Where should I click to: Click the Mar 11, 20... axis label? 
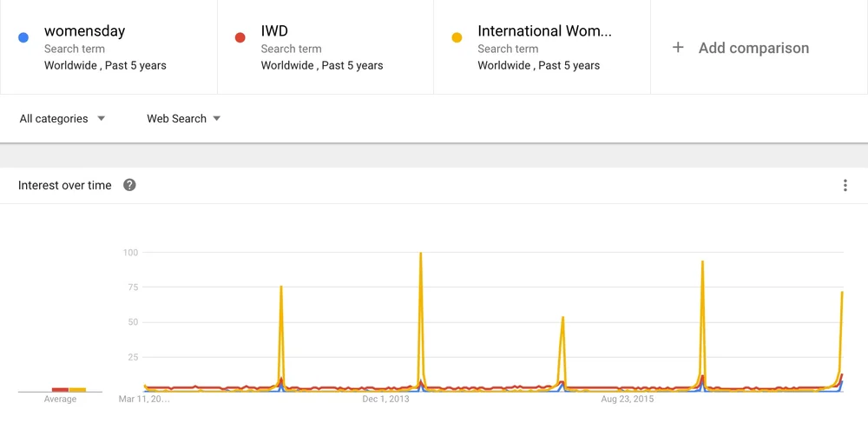(x=144, y=399)
